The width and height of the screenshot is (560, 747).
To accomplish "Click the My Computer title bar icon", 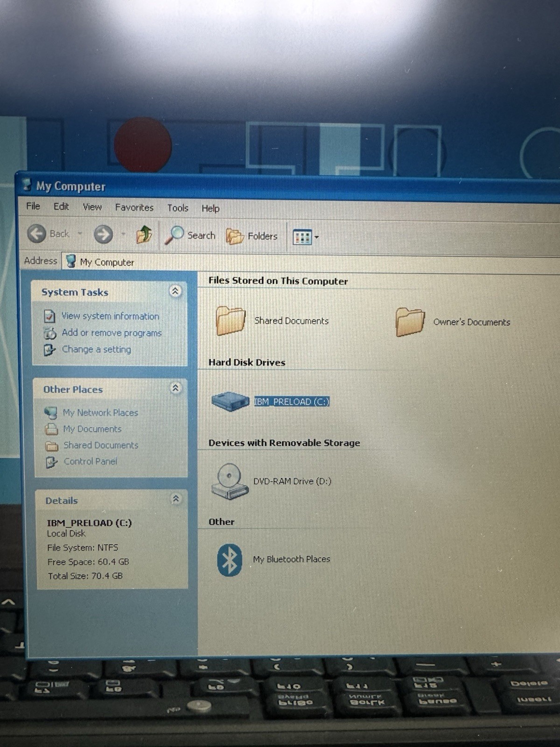I will 27,184.
